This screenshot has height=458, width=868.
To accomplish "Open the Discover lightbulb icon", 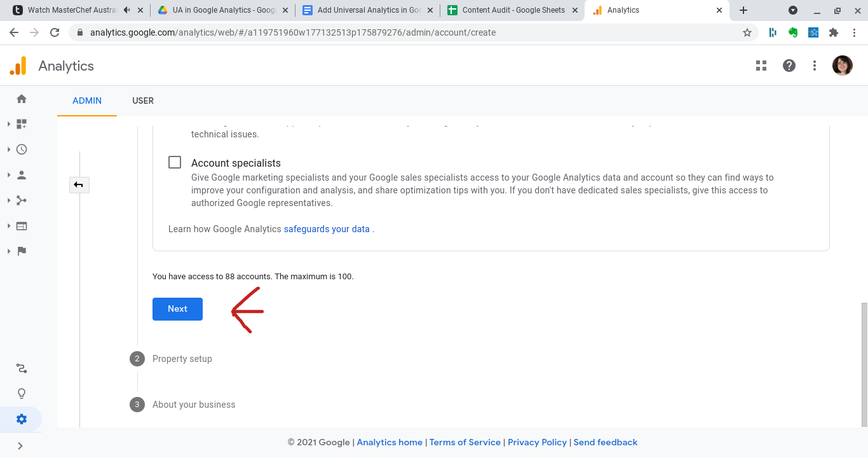I will point(22,394).
